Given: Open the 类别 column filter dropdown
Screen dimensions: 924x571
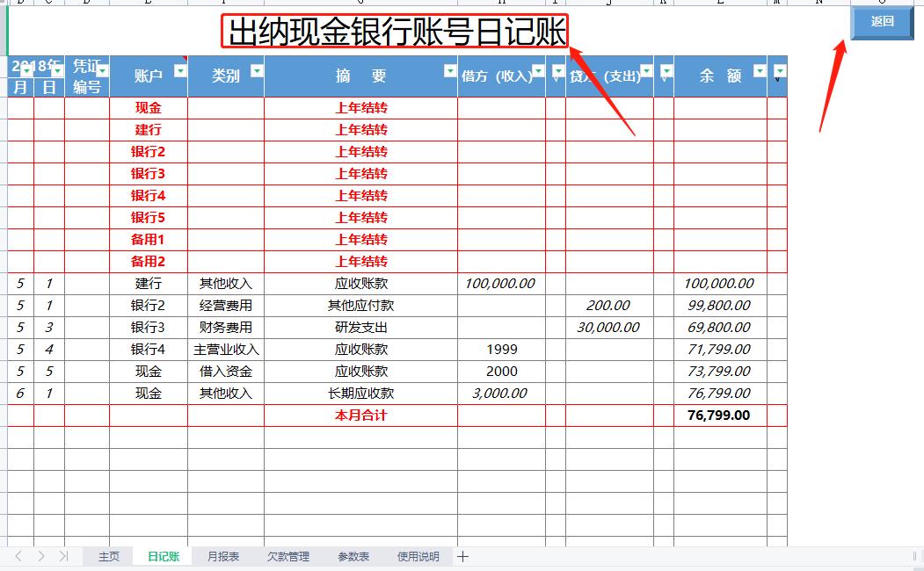Looking at the screenshot, I should tap(255, 69).
